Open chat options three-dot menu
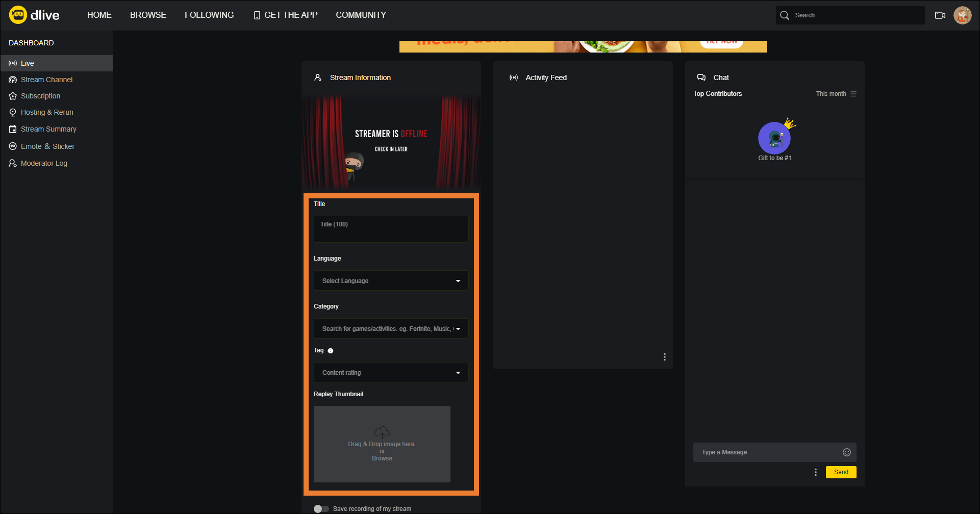Screen dimensions: 980x514 pos(815,472)
